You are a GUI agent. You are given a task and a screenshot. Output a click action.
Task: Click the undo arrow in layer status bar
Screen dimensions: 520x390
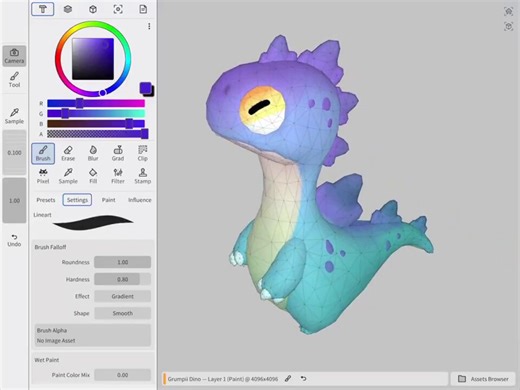click(303, 379)
